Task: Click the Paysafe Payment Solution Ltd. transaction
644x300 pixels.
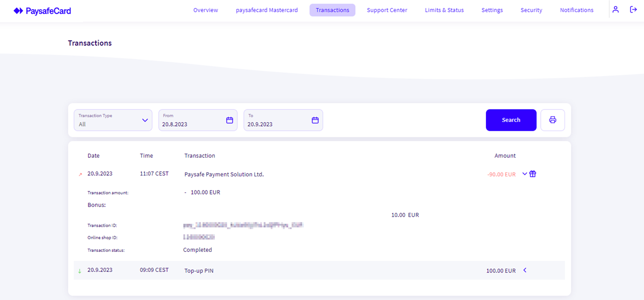Action: pos(224,174)
